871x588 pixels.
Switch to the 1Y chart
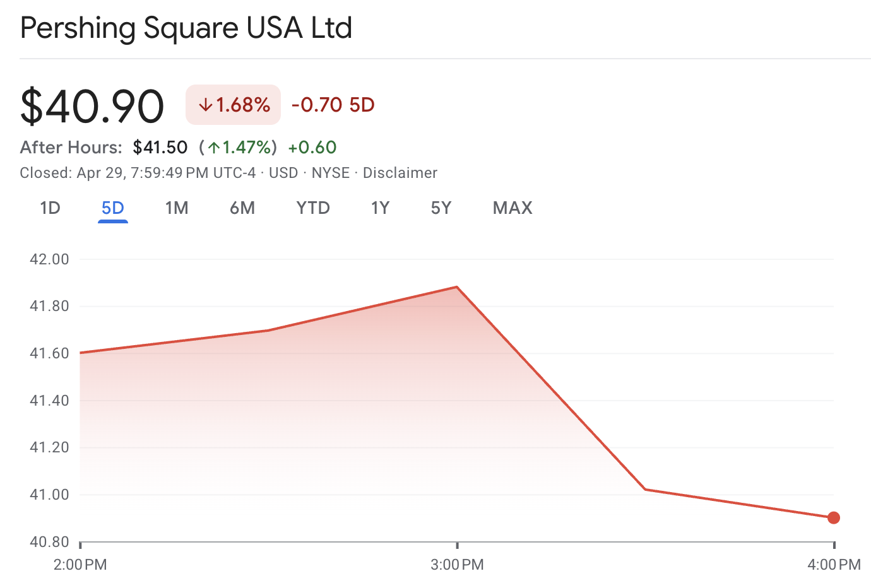click(380, 208)
